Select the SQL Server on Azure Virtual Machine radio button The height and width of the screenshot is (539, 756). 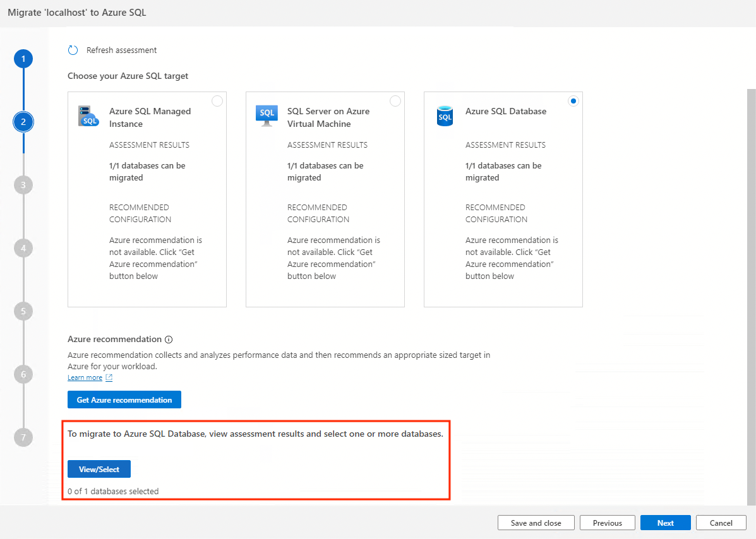click(395, 101)
